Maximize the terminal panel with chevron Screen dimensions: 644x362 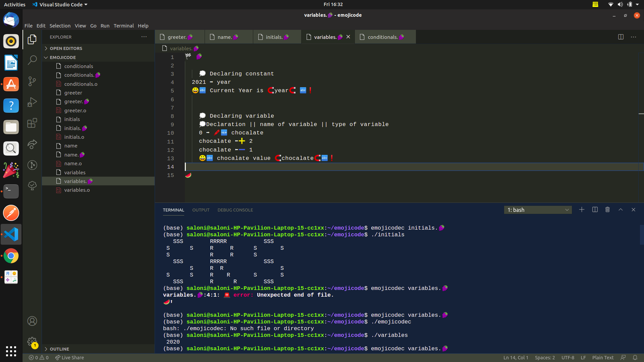tap(621, 209)
